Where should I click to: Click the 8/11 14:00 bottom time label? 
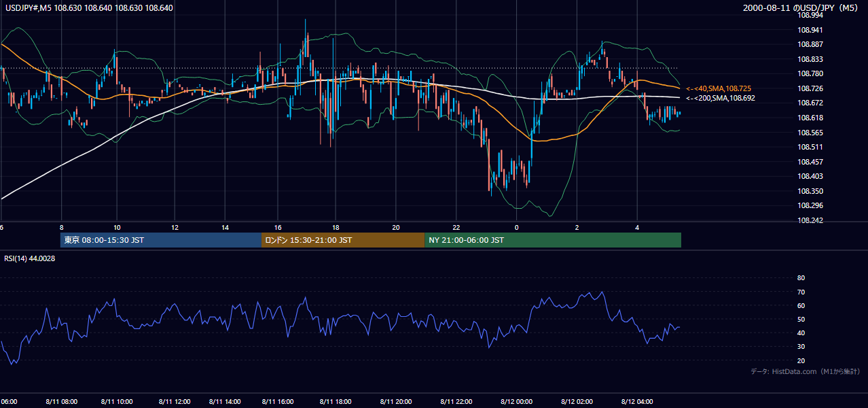(x=225, y=402)
